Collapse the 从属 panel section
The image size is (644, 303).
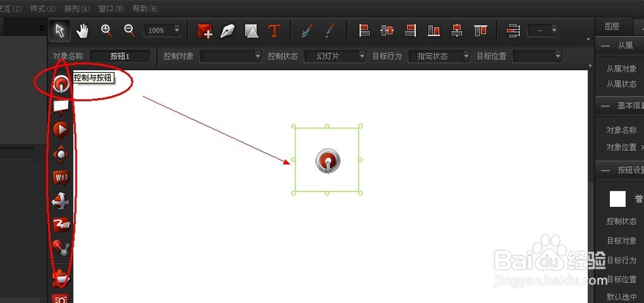tap(605, 46)
